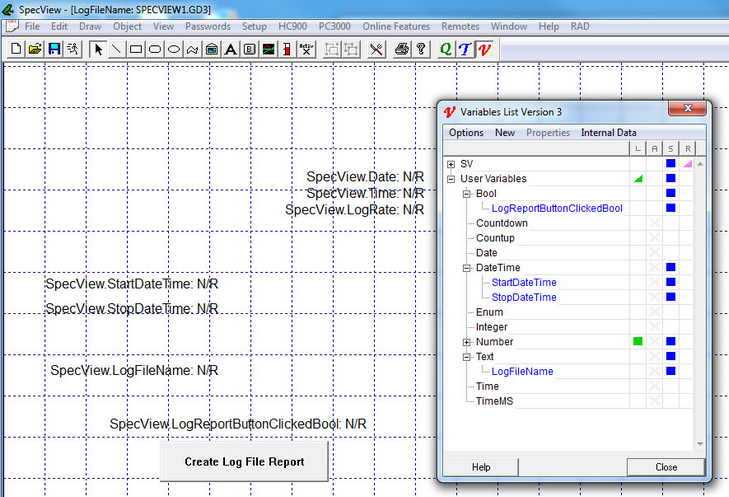
Task: Click the blue S square for LogReportButtonClickedBool
Action: 670,208
